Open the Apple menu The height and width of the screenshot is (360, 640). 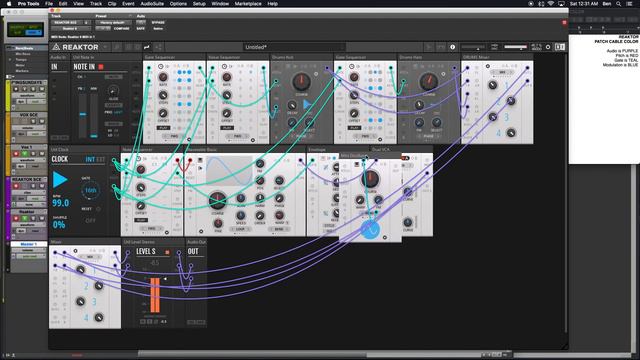9,4
